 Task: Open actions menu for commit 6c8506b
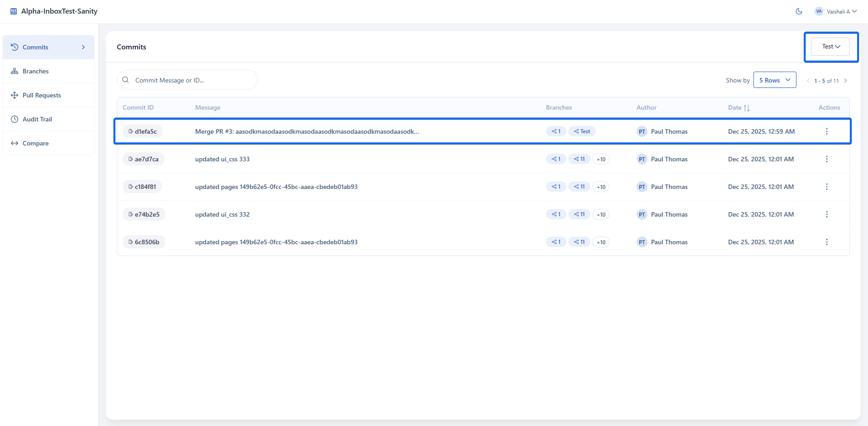(x=827, y=242)
